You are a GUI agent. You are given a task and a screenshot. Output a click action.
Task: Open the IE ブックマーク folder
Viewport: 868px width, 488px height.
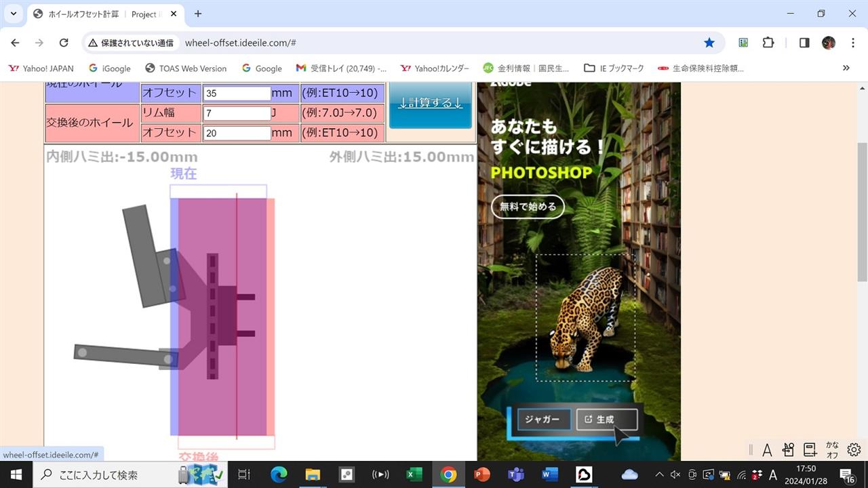[x=614, y=68]
